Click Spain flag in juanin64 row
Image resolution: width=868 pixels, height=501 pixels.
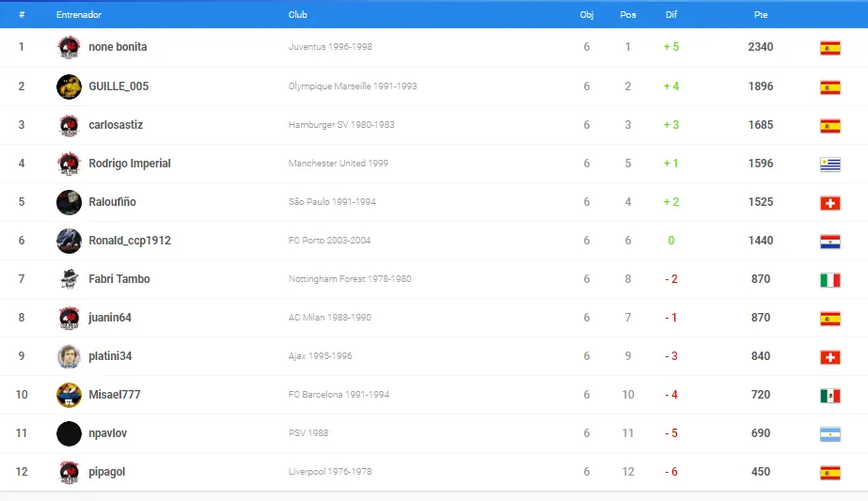click(829, 319)
